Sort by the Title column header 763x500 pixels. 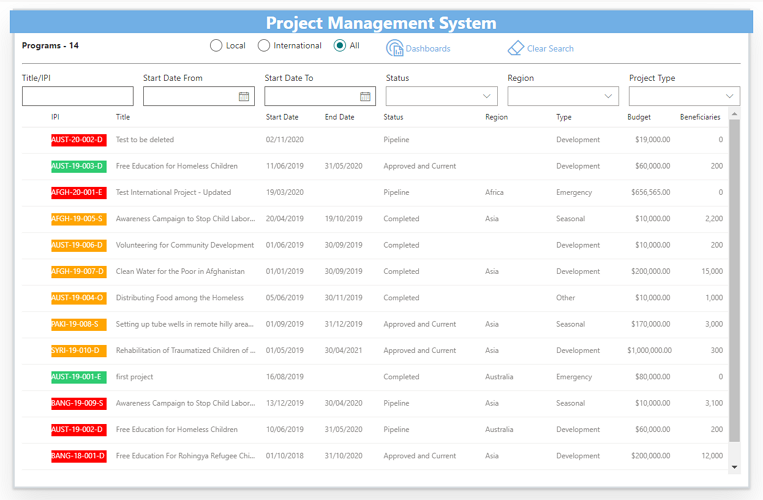tap(123, 117)
